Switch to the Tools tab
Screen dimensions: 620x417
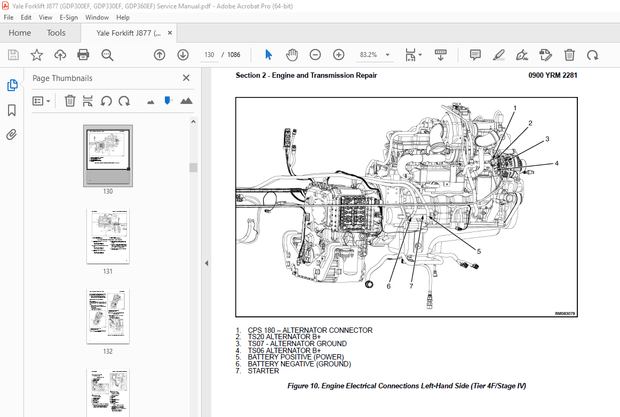[56, 33]
